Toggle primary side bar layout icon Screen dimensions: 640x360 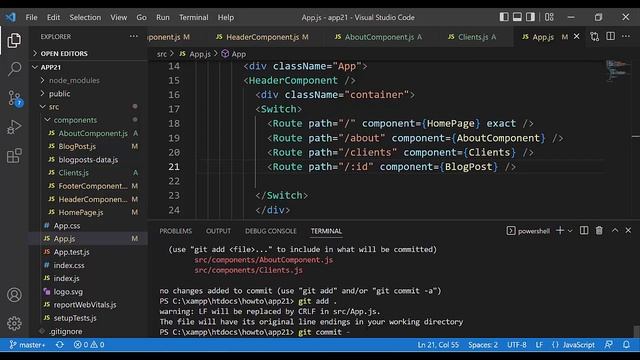[x=504, y=17]
